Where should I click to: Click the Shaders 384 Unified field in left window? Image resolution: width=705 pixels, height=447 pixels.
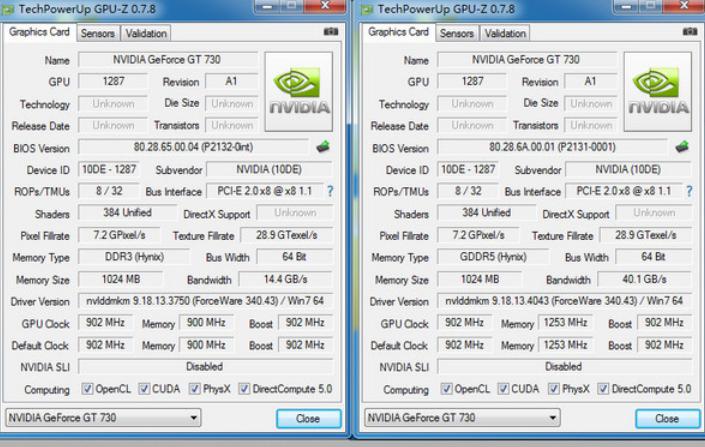click(127, 213)
